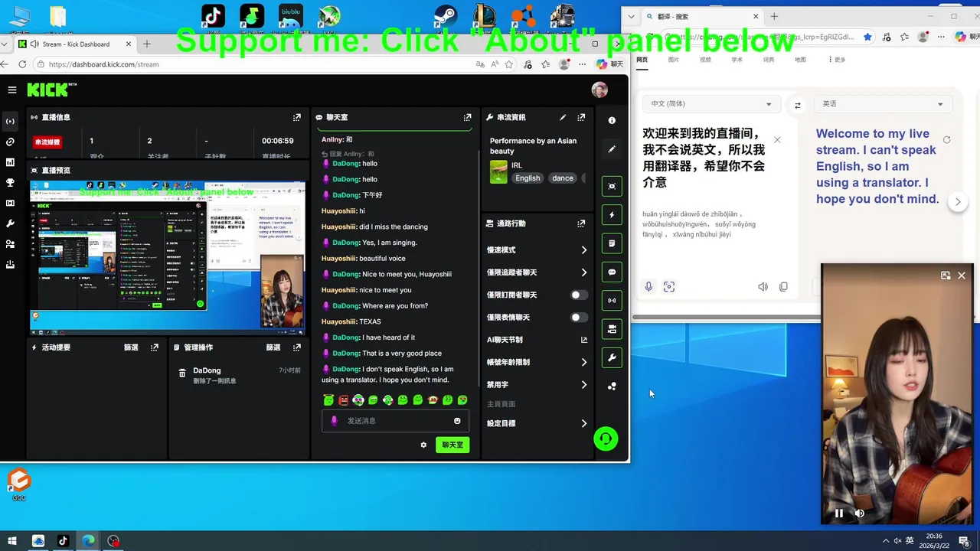The image size is (980, 551).
Task: Click the Windows Start button
Action: point(12,541)
